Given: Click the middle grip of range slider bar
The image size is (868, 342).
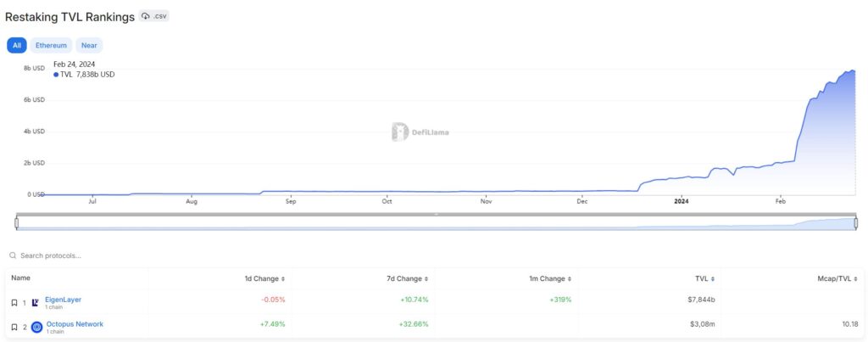Looking at the screenshot, I should tap(437, 215).
